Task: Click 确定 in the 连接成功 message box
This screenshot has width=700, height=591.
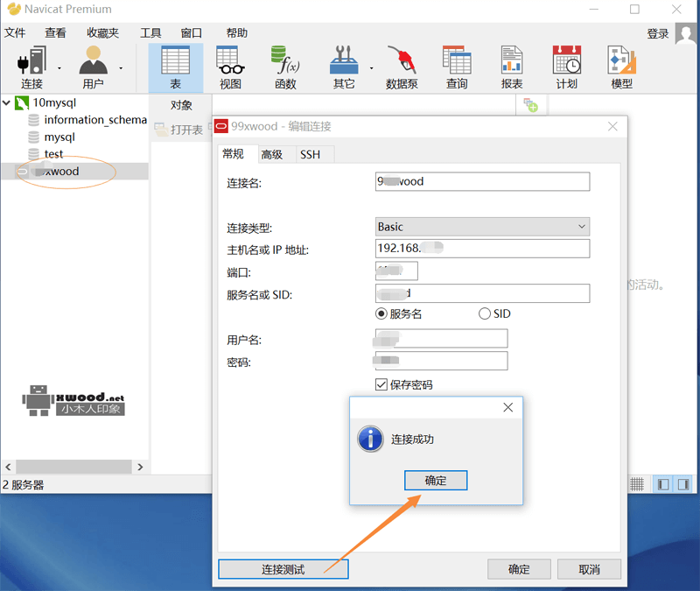Action: point(436,480)
